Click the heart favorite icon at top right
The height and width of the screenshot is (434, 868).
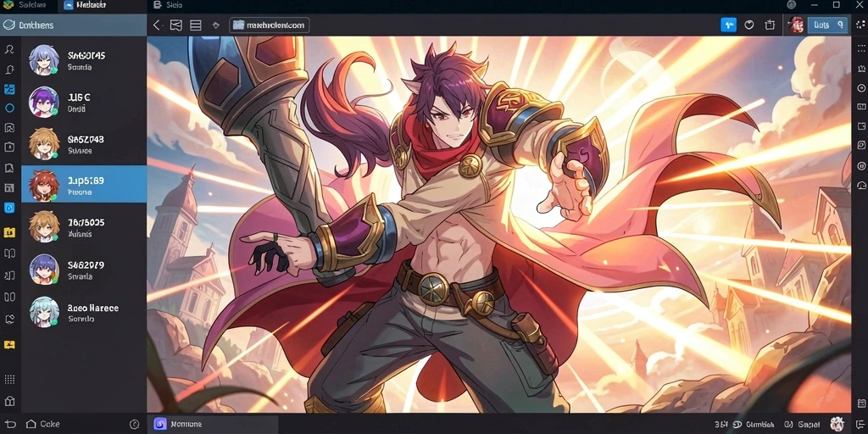[x=749, y=25]
